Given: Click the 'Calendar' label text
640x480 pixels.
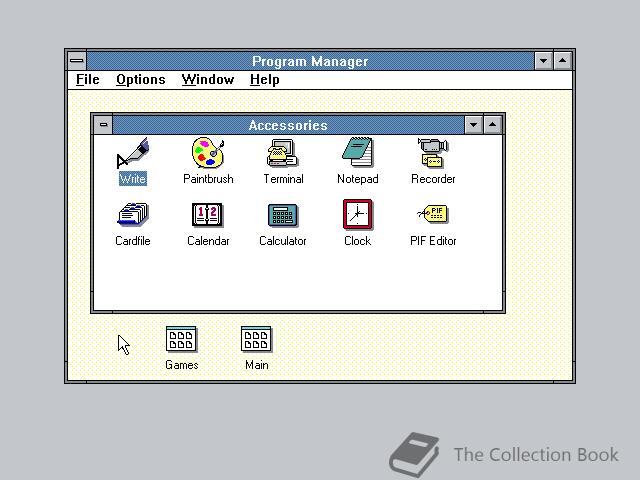Looking at the screenshot, I should point(208,241).
